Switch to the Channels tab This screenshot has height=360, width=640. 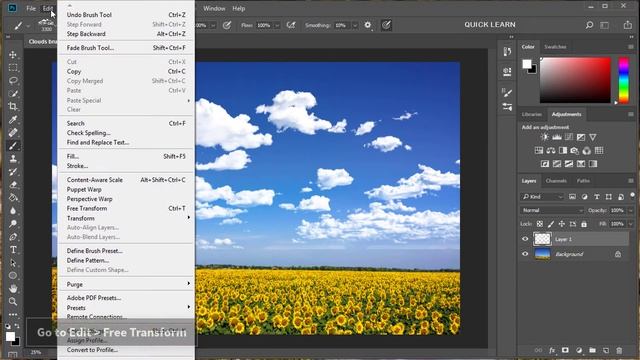click(x=556, y=180)
